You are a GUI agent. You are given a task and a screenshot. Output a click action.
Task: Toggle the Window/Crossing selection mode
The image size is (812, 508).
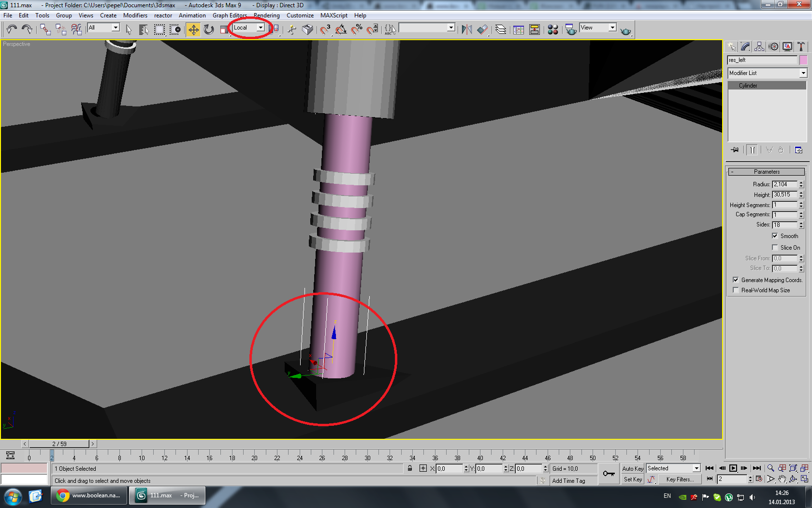tap(175, 30)
